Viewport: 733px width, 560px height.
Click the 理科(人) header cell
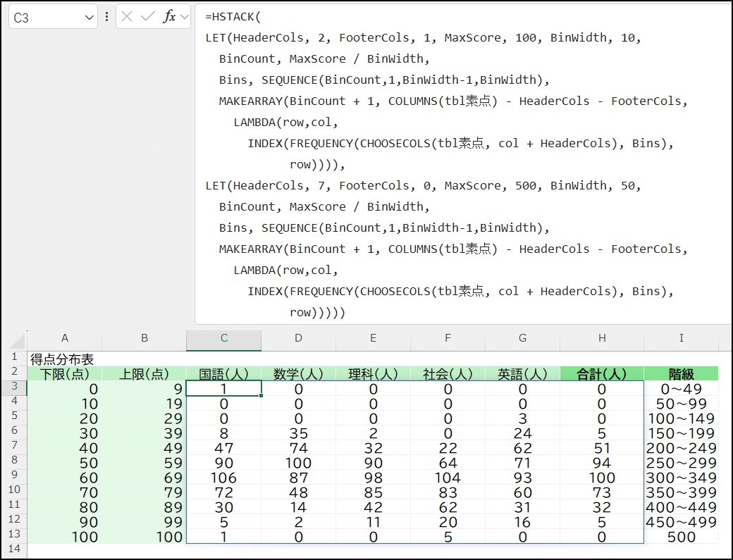[373, 373]
